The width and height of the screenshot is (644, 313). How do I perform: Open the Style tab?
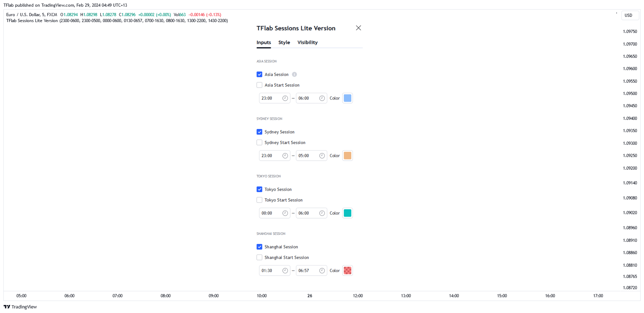coord(284,42)
